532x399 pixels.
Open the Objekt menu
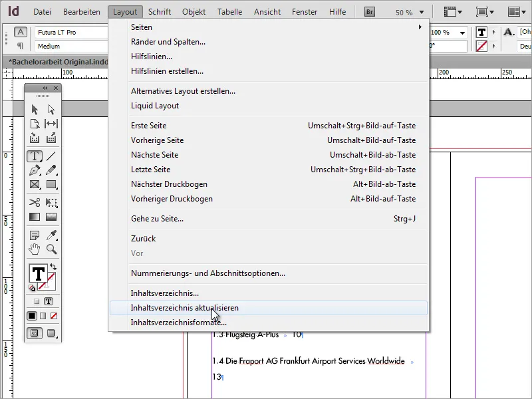(194, 12)
